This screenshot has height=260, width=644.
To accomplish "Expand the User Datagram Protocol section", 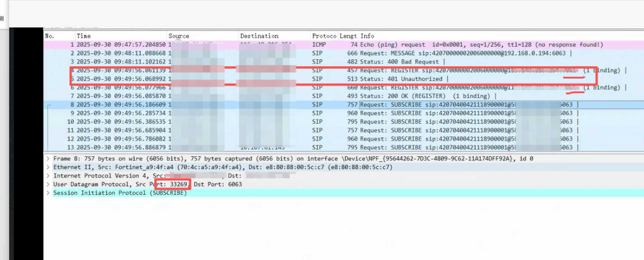I will coord(48,184).
